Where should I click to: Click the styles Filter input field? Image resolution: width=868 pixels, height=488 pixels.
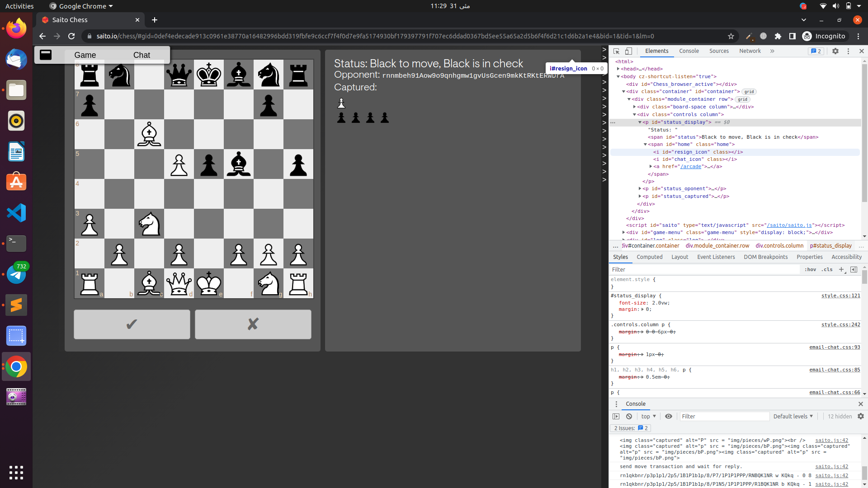click(x=704, y=269)
